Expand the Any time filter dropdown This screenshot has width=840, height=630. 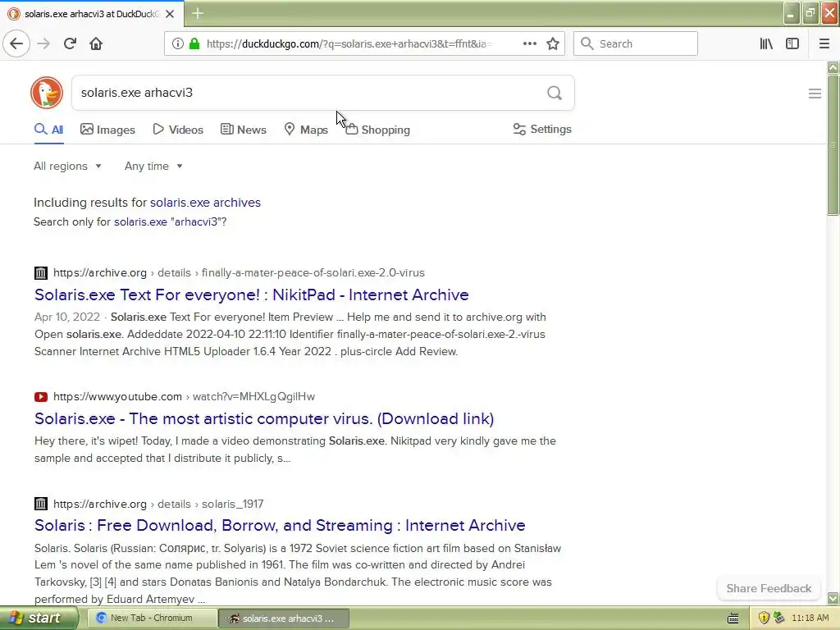(153, 166)
